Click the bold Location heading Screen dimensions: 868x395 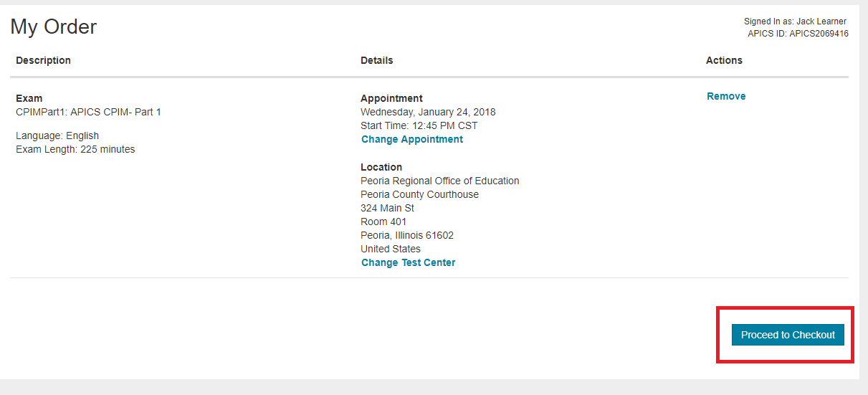[x=381, y=167]
